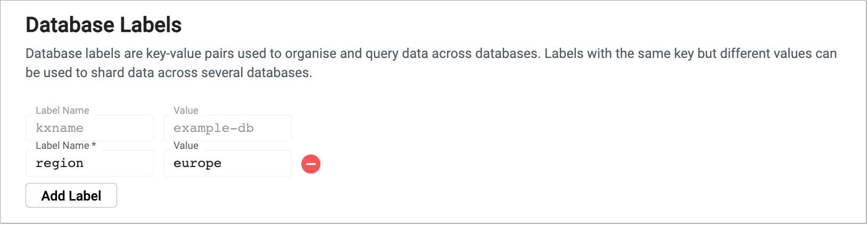Click the description line ending "several databases."

[169, 73]
